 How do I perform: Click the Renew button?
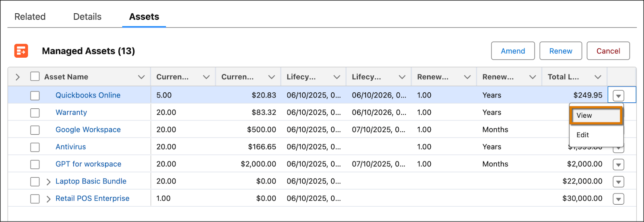560,51
